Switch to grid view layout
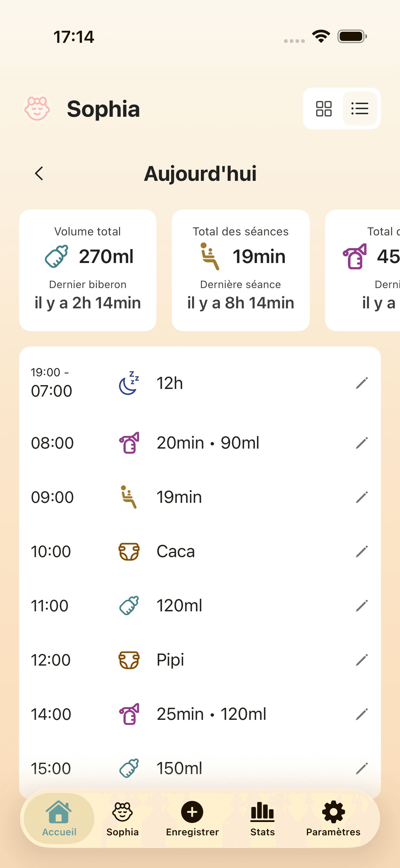This screenshot has width=400, height=868. point(323,109)
